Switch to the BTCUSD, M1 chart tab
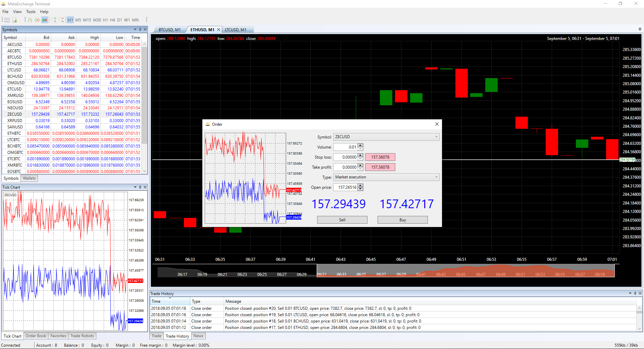 tap(169, 30)
